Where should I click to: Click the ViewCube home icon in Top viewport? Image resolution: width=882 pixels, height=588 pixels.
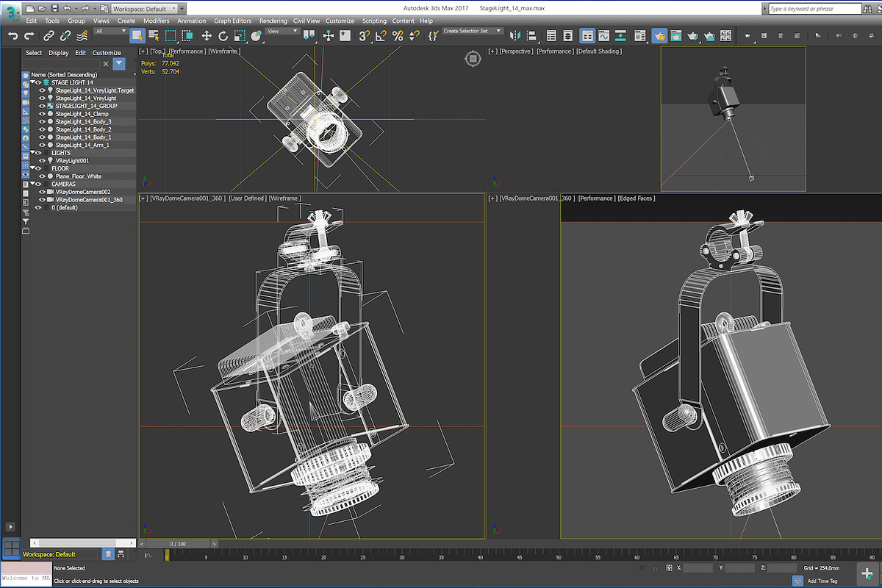[x=471, y=59]
